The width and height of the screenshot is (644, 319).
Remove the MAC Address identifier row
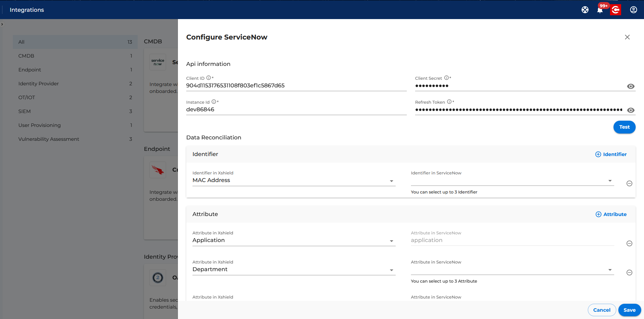[629, 183]
